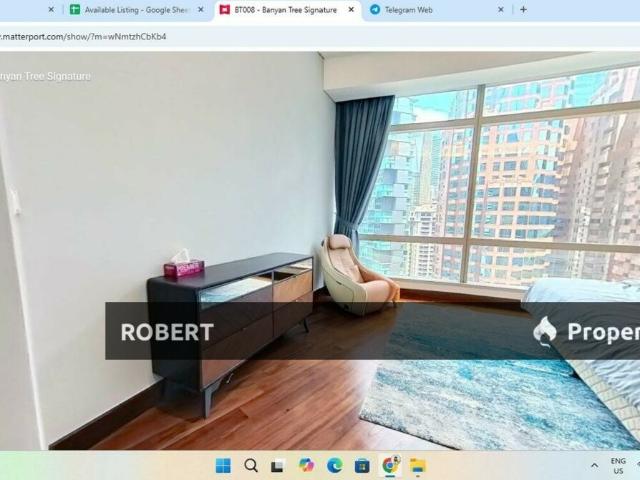Image resolution: width=640 pixels, height=480 pixels.
Task: Click the Telegram tab favicon
Action: pos(375,10)
